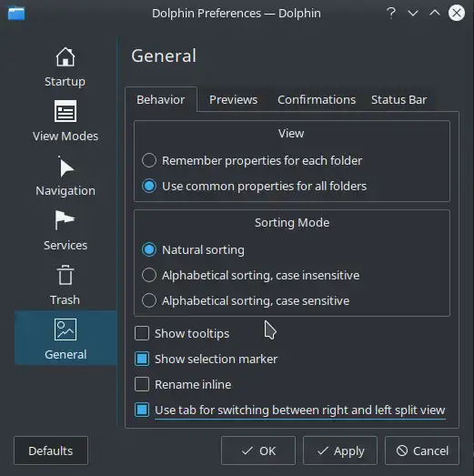Select the View Modes sidebar icon
474x476 pixels.
[66, 111]
